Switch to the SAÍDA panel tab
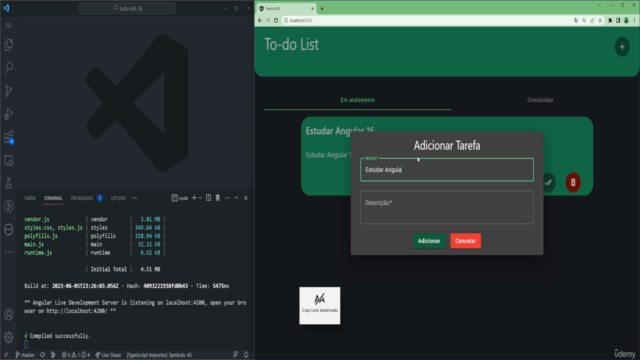The width and height of the screenshot is (640, 360). click(x=30, y=198)
